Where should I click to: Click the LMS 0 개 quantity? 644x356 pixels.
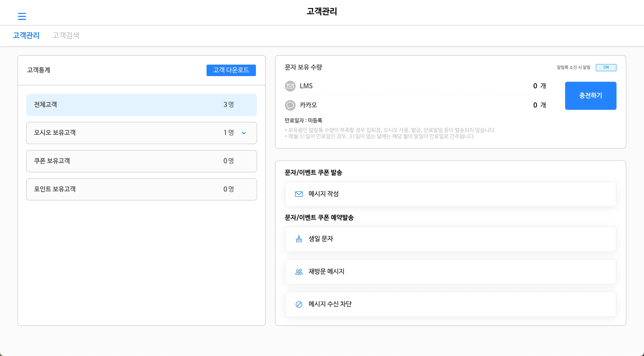coord(539,86)
